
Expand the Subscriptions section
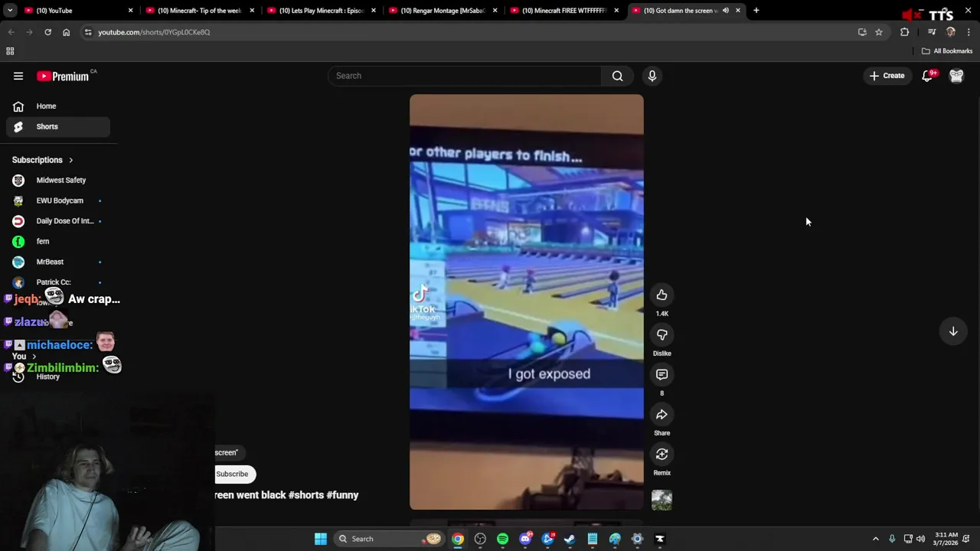click(x=43, y=160)
